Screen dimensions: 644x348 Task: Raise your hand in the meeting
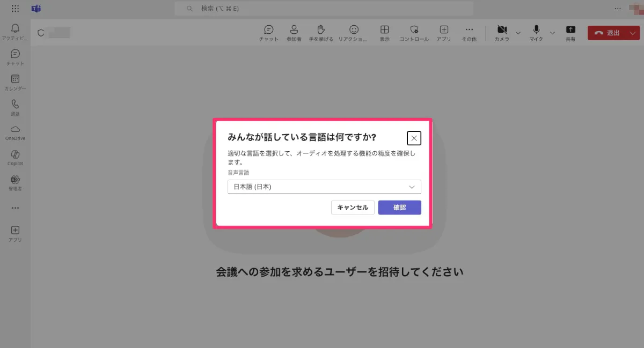click(321, 33)
